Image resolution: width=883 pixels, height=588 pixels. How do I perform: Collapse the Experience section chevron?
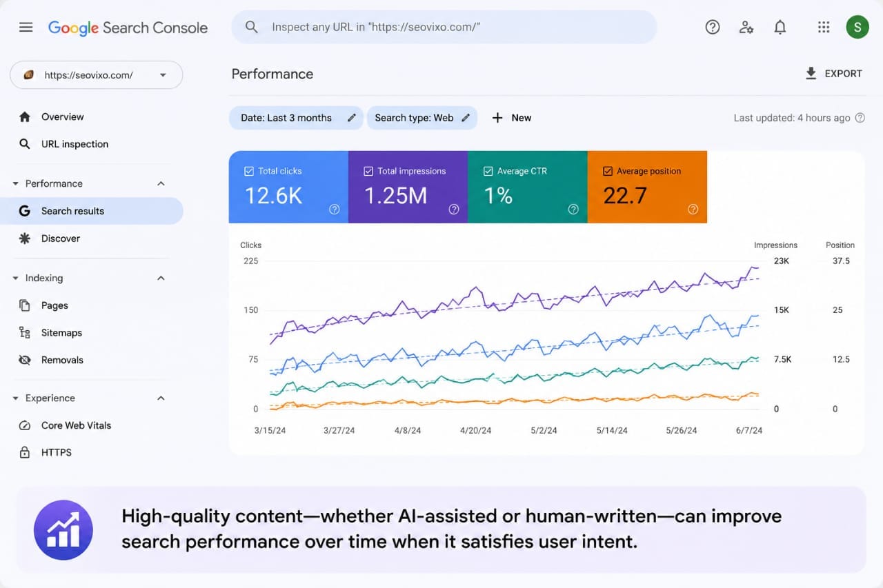(x=161, y=398)
